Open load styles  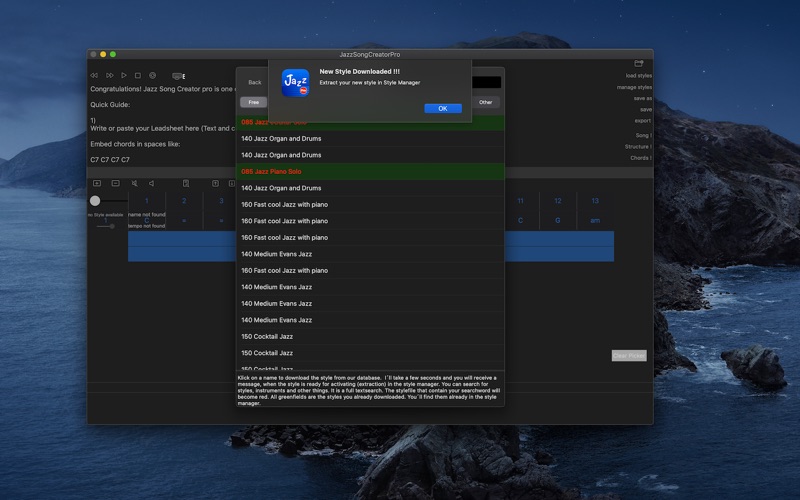click(638, 76)
